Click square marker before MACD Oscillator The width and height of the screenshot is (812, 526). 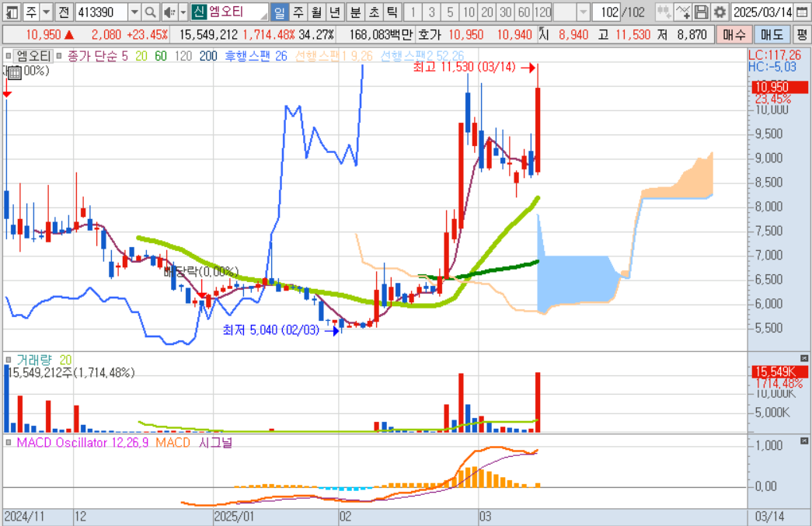point(9,442)
